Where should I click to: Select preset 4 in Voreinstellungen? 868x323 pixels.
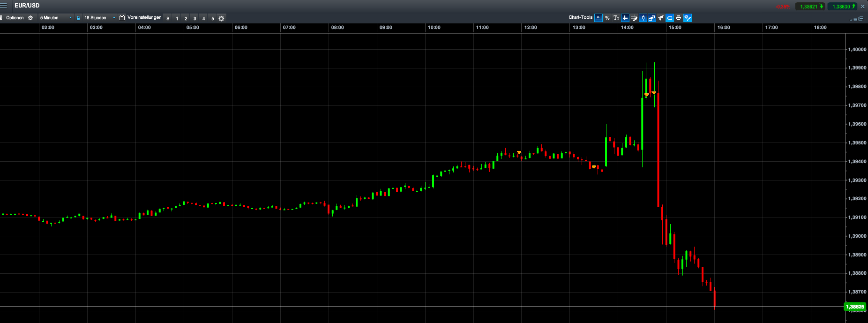click(x=204, y=18)
